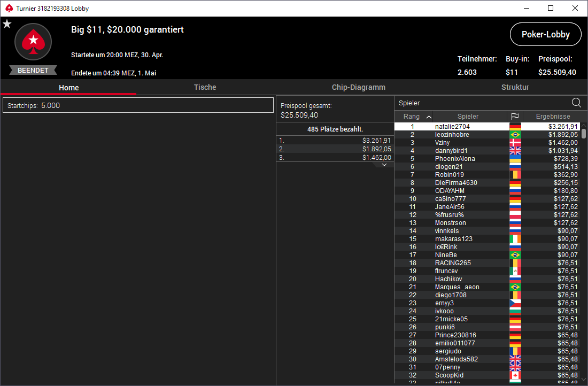Expand the payout list chevron
The image size is (588, 386).
coord(384,165)
